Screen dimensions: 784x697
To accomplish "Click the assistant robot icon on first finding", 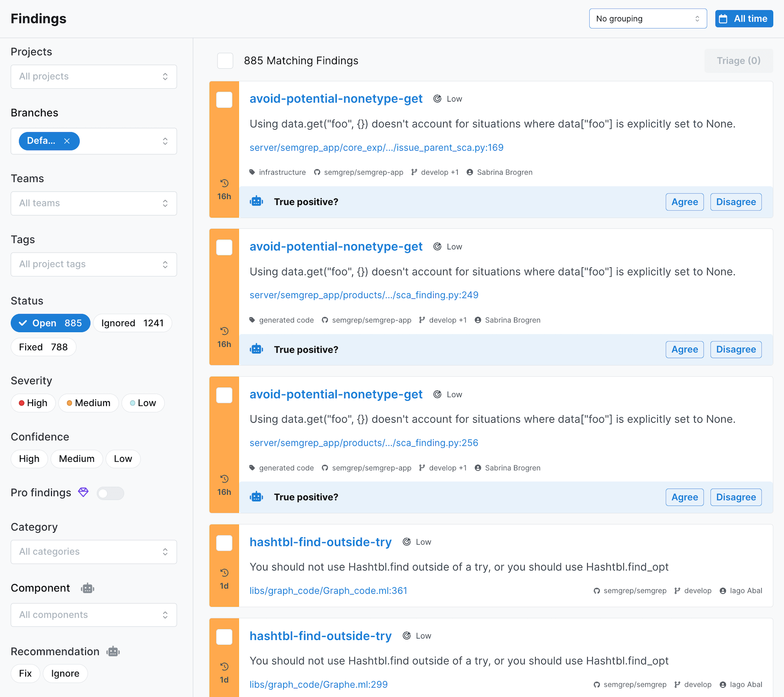I will [256, 201].
